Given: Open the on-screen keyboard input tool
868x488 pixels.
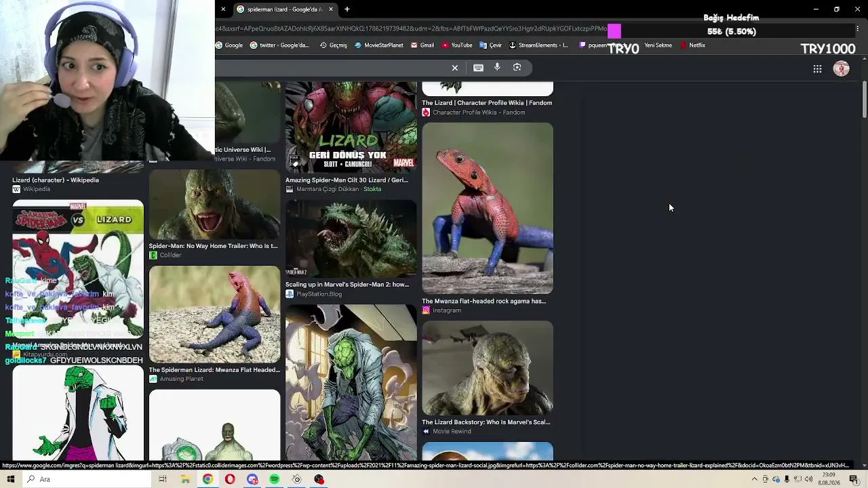Looking at the screenshot, I should pos(478,68).
